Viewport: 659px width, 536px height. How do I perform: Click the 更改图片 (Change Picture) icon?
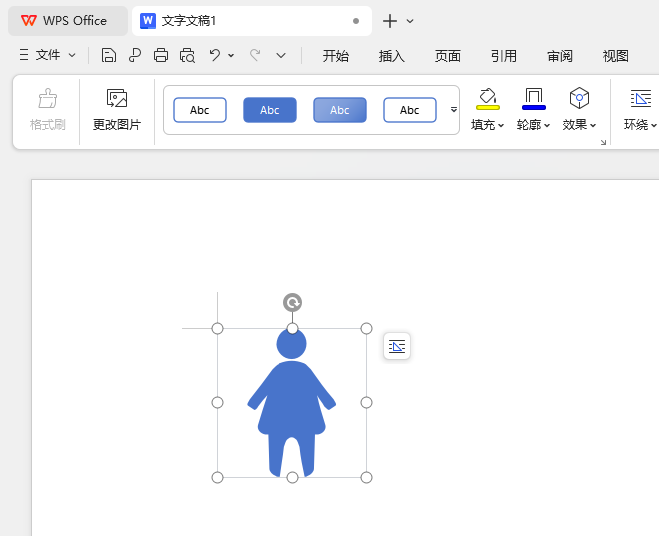[117, 99]
